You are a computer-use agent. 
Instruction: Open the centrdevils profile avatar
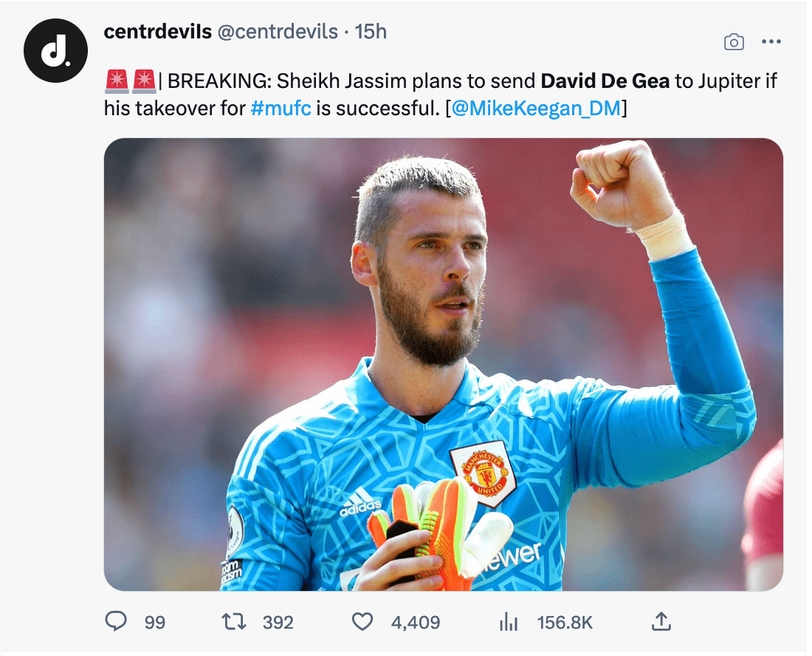click(55, 49)
